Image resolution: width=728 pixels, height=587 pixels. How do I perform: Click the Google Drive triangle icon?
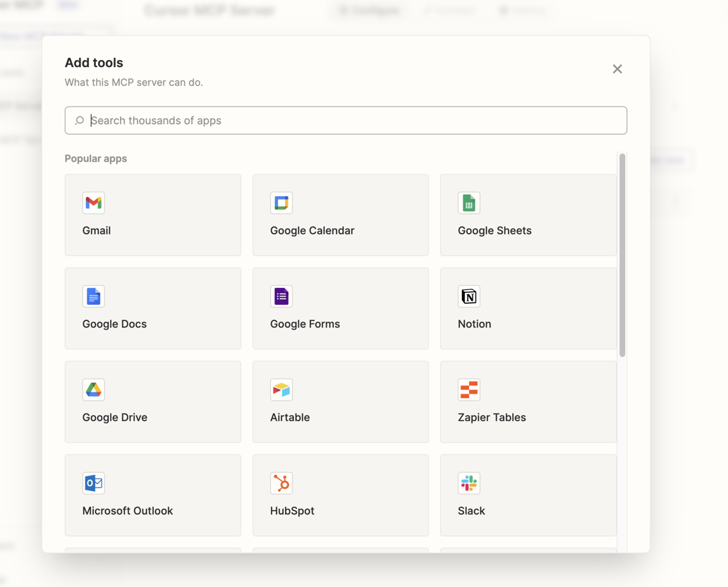pos(93,389)
